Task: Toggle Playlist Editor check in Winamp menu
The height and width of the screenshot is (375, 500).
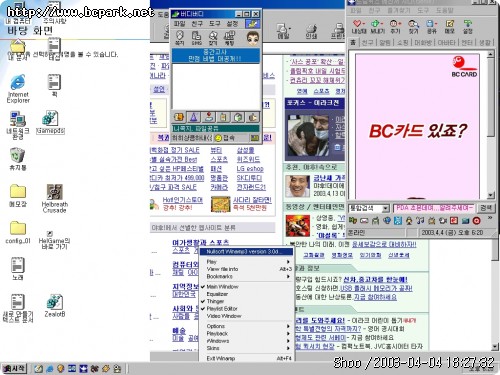Action: coord(247,309)
